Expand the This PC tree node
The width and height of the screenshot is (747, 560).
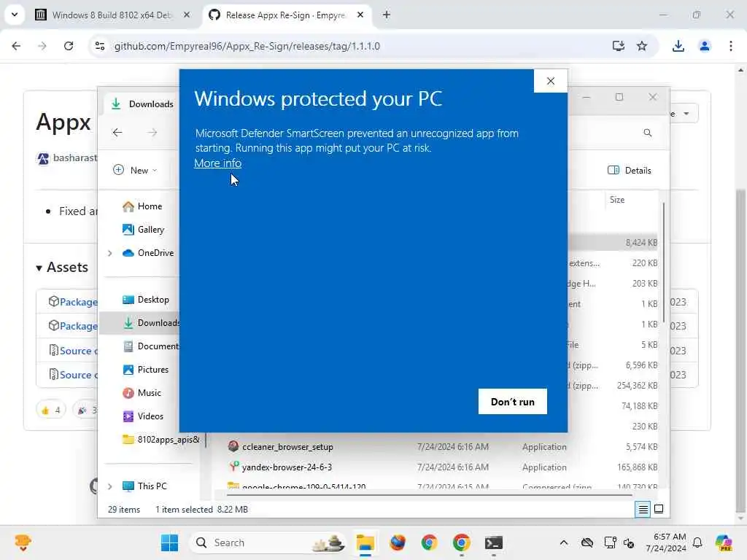pos(109,486)
